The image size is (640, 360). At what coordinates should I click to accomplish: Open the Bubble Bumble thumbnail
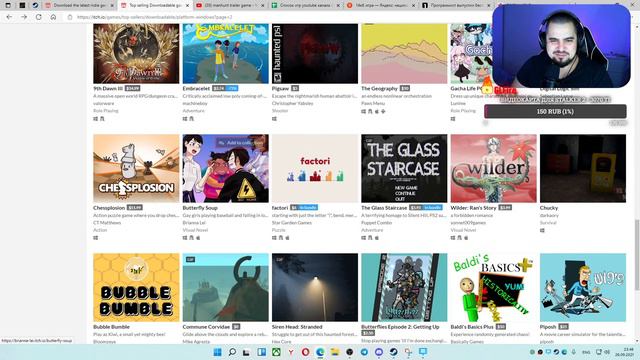click(x=136, y=287)
